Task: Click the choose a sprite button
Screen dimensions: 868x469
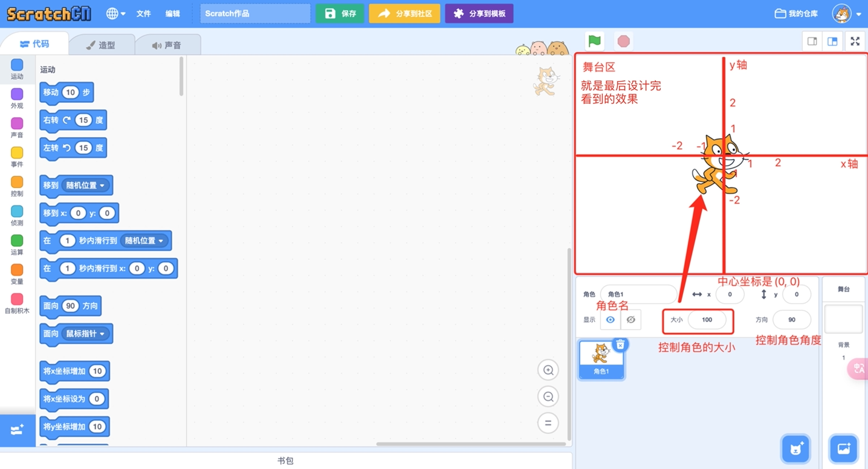Action: click(x=796, y=448)
